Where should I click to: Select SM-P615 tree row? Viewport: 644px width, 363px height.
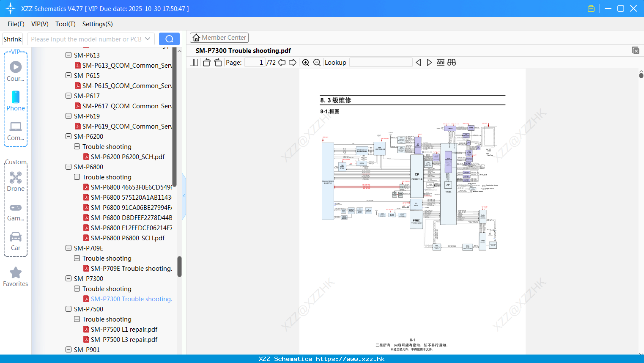87,75
